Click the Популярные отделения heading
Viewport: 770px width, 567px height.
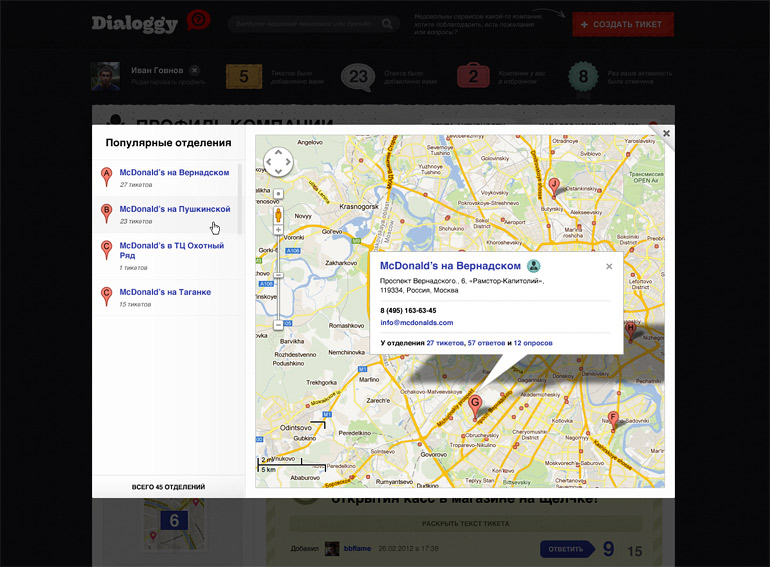click(168, 143)
